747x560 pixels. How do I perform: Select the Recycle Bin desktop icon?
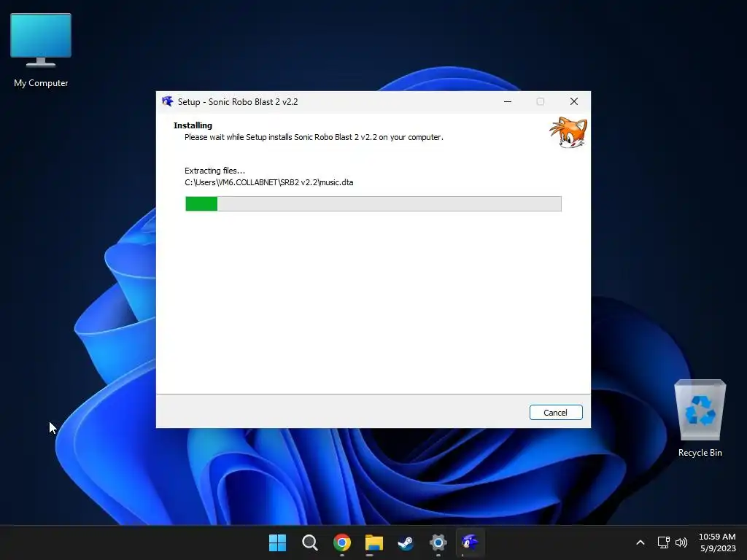(700, 419)
